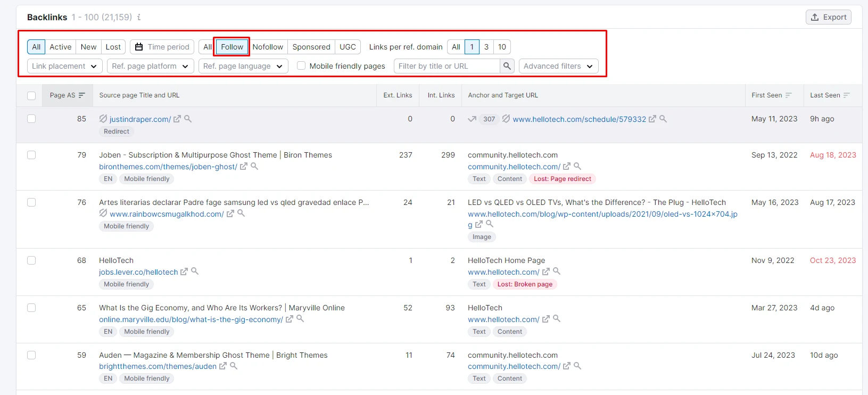Screen dimensions: 868x395
Task: Click the 'Lost: Broken page' tag
Action: (x=525, y=284)
